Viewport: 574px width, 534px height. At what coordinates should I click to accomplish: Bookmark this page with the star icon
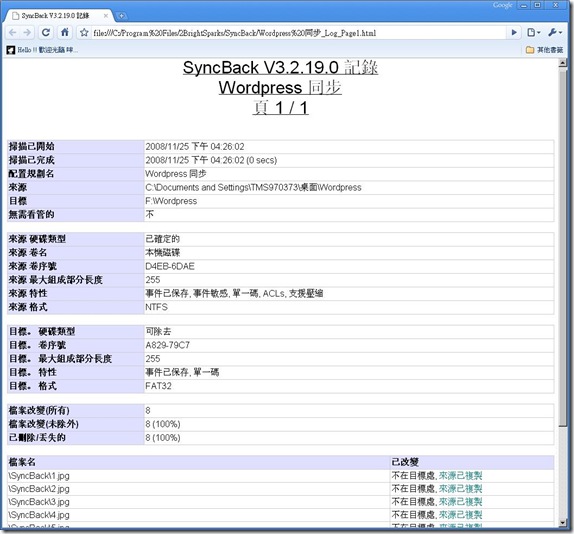coord(84,33)
